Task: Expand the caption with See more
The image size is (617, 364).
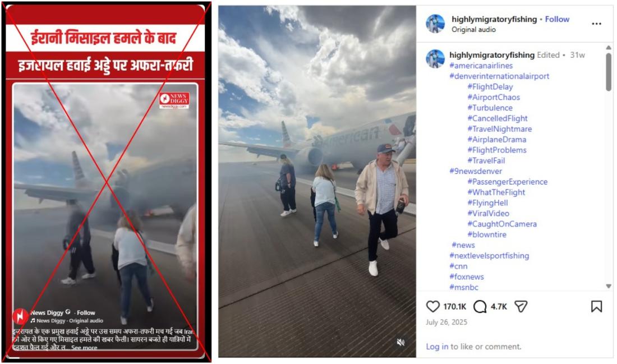Action: click(x=84, y=348)
